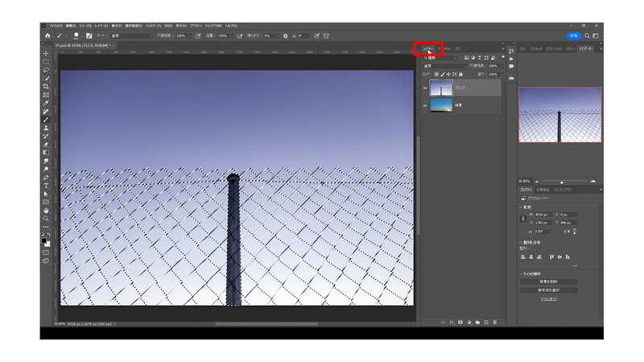Toggle pixel layer filter icon

pyautogui.click(x=466, y=58)
